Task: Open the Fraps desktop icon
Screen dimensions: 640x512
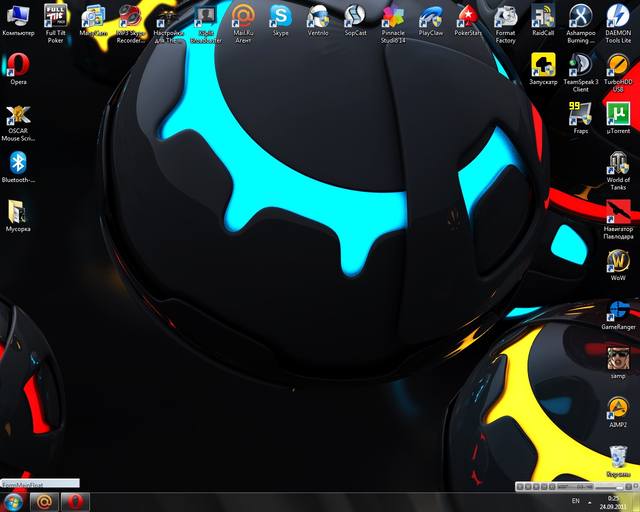Action: (580, 113)
